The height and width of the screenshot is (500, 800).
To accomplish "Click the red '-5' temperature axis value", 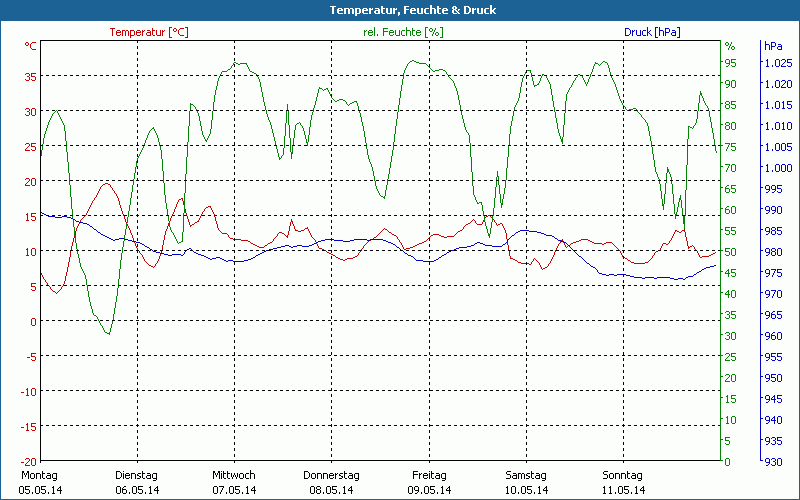I will click(x=31, y=357).
